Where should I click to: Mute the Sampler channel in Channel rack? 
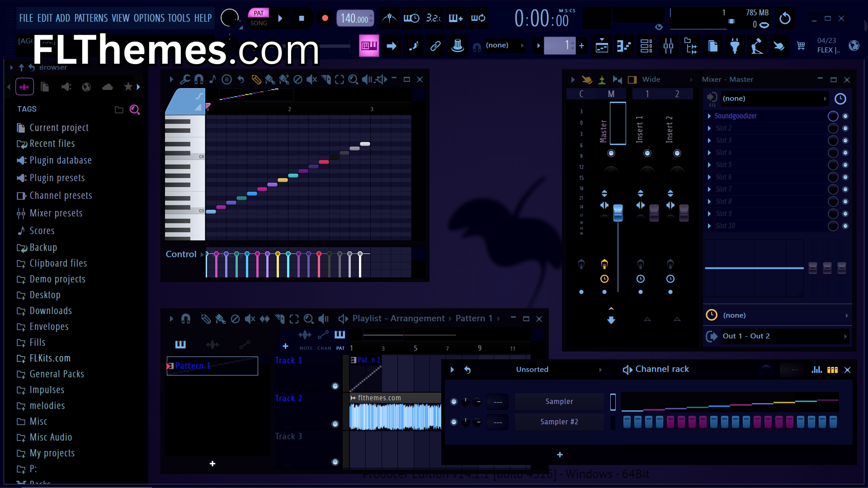click(x=454, y=402)
